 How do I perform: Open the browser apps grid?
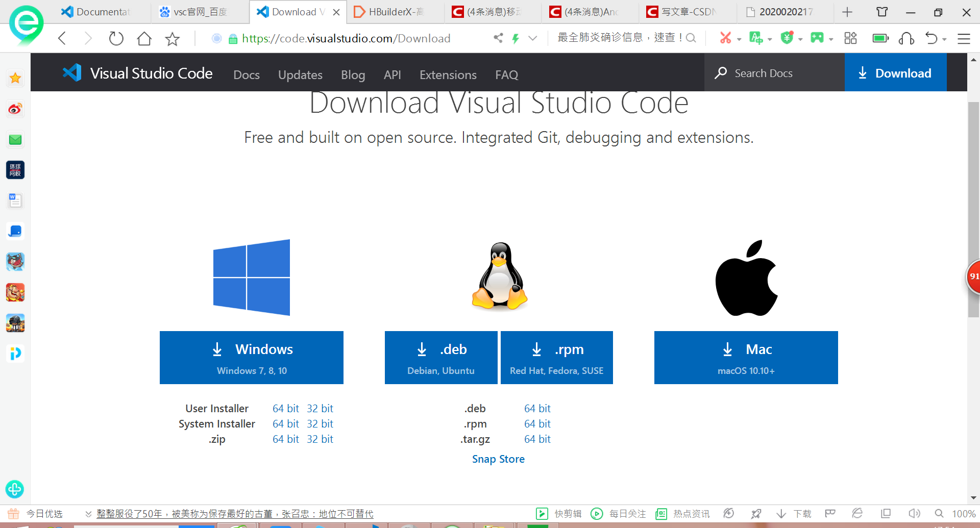[850, 38]
